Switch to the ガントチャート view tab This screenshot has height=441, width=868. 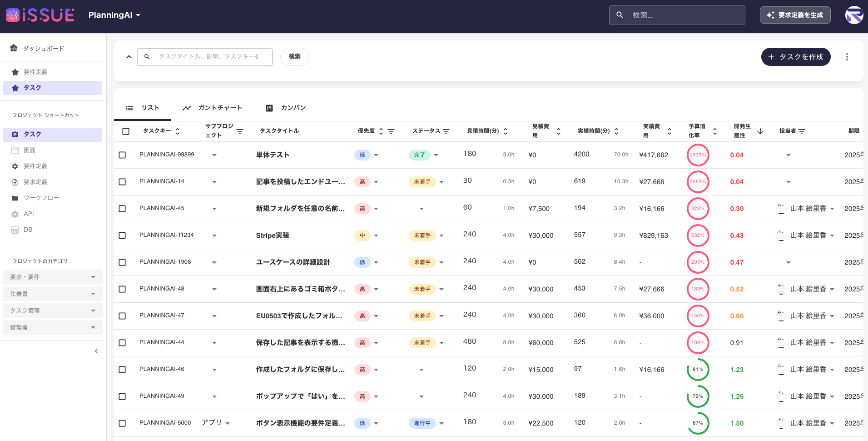pos(220,108)
